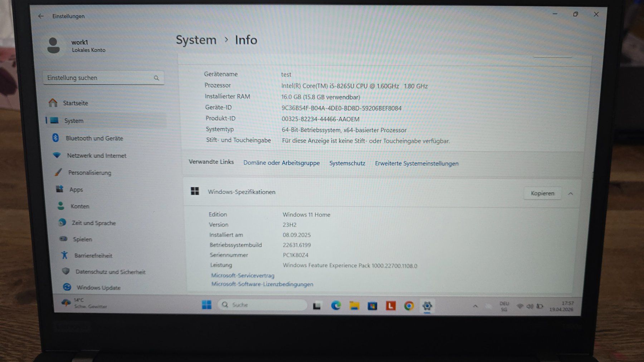The width and height of the screenshot is (644, 362).
Task: Click the taskbar Suche search box
Action: click(262, 305)
